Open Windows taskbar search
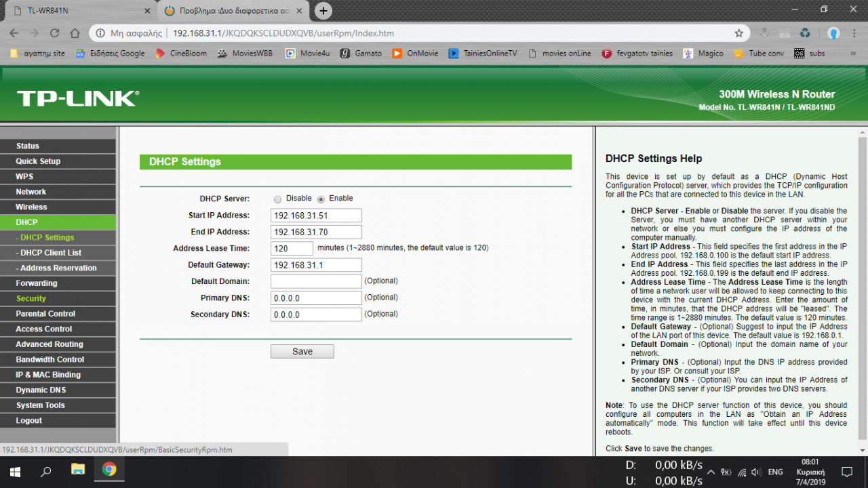868x488 pixels. 46,472
